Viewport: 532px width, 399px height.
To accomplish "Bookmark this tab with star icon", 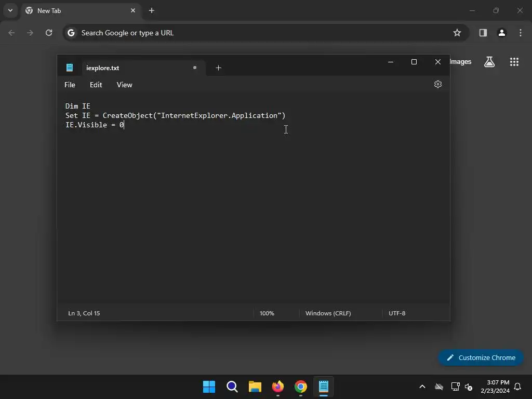I will (457, 33).
